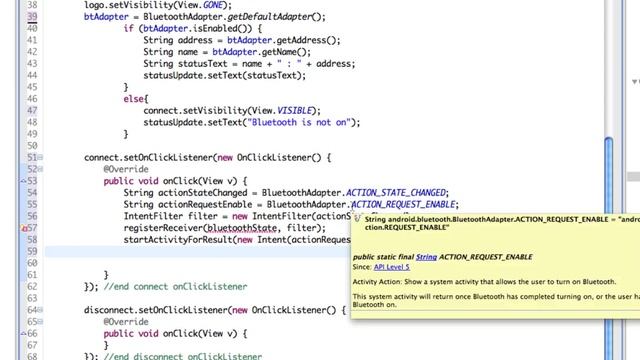This screenshot has width=640, height=360.
Task: Click onClick(View v) on line 66
Action: click(x=200, y=334)
